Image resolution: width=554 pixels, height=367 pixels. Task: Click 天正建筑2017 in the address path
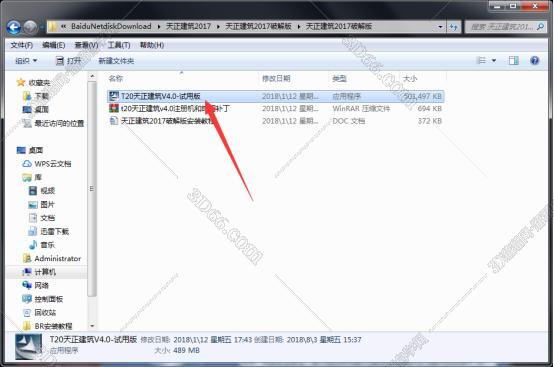click(x=188, y=26)
